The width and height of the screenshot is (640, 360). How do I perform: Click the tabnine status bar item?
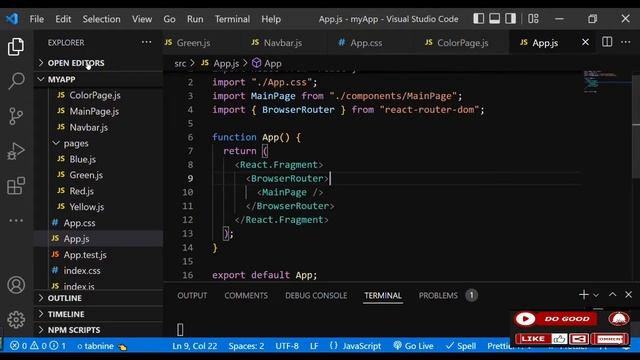click(102, 346)
